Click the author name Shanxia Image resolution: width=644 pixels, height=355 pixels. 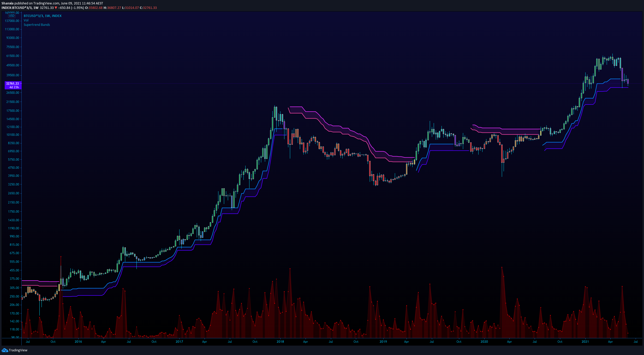point(7,3)
